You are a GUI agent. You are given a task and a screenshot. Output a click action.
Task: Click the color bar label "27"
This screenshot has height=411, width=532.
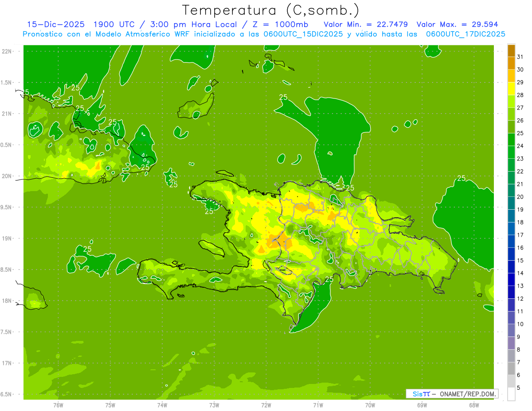[520, 108]
